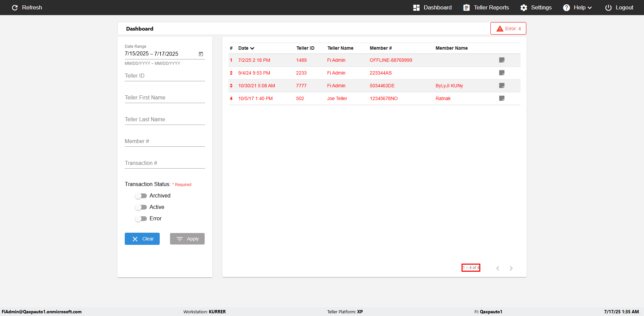Click the 1 – 4 of 4 page indicator
The image size is (644, 316).
pos(471,268)
